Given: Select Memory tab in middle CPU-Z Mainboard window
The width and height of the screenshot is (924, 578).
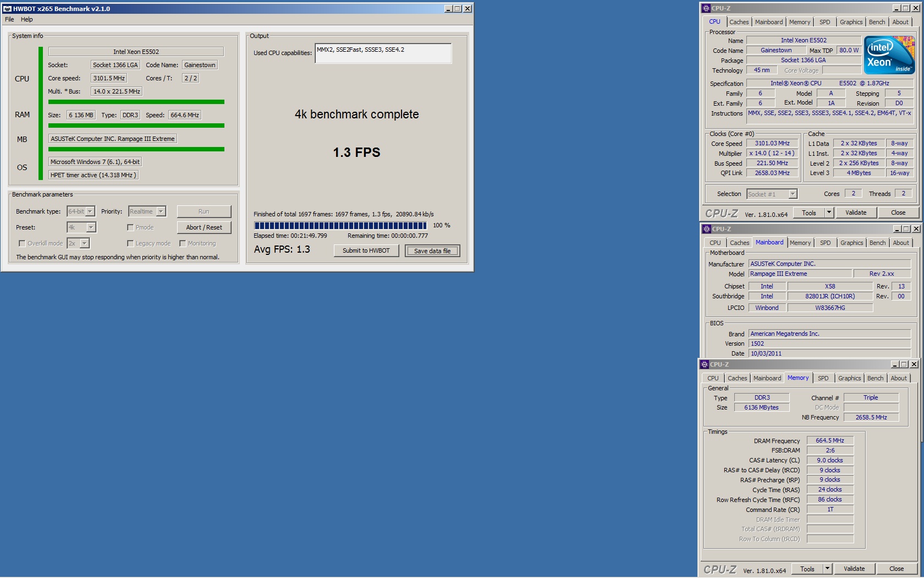Looking at the screenshot, I should (x=800, y=243).
